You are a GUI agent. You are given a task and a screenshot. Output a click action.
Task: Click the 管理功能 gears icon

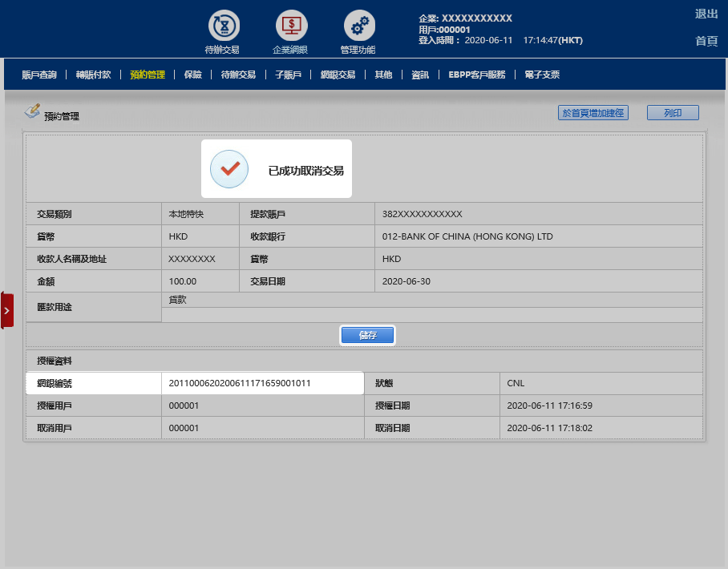click(358, 26)
